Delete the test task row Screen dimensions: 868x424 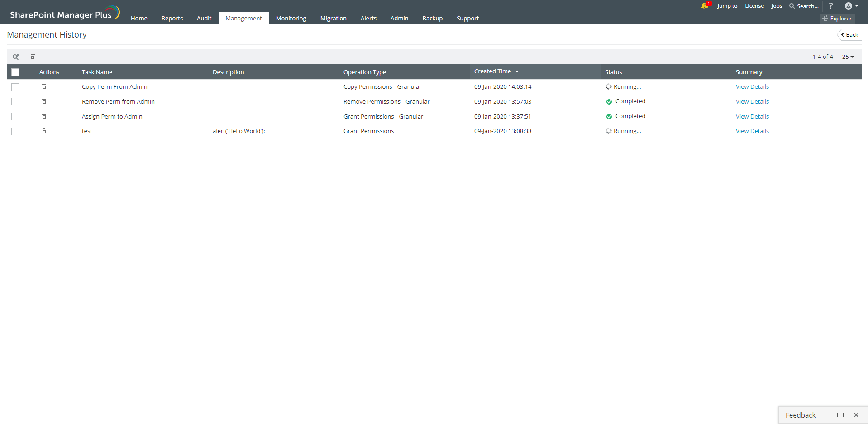[44, 131]
